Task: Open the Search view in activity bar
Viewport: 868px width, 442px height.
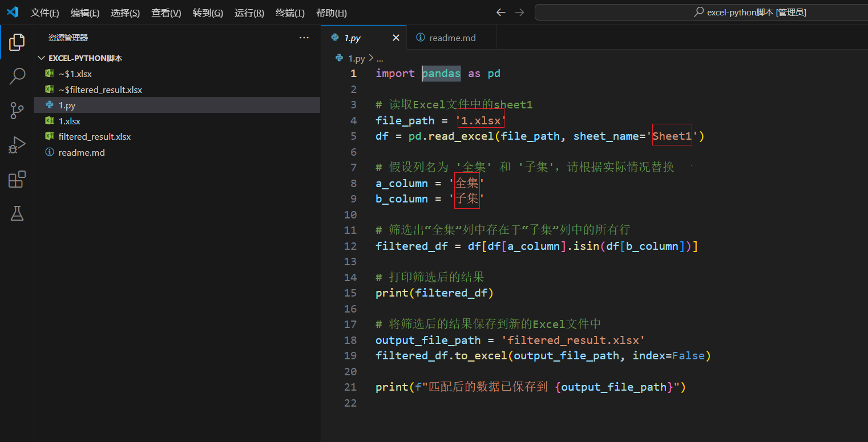Action: [x=17, y=76]
